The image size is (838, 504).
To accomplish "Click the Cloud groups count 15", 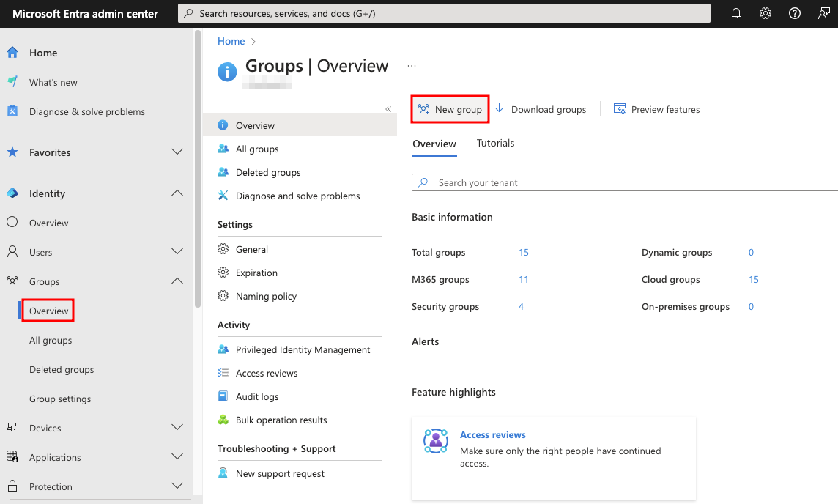I will (754, 280).
